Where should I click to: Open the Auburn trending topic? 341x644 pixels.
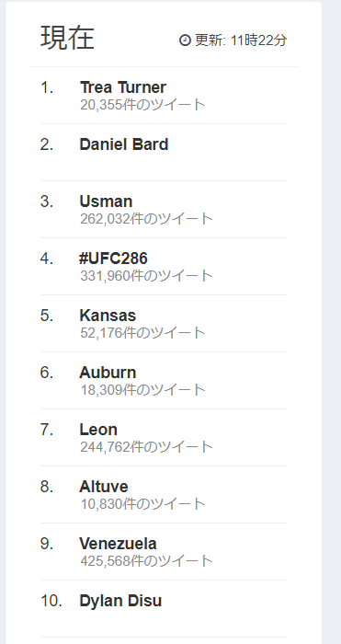click(108, 373)
